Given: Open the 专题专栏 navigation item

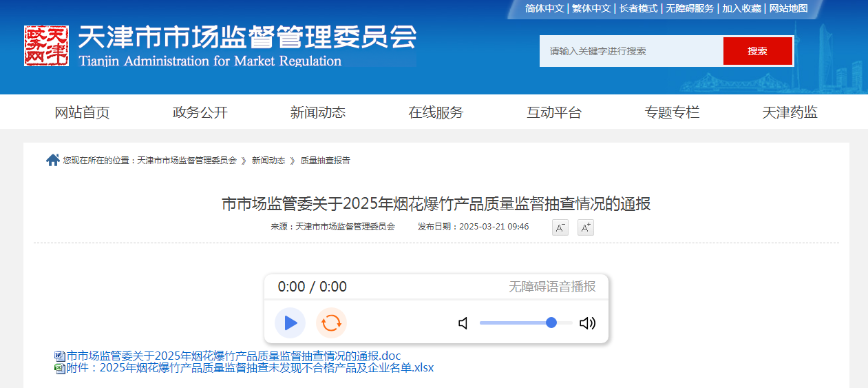Looking at the screenshot, I should tap(672, 112).
